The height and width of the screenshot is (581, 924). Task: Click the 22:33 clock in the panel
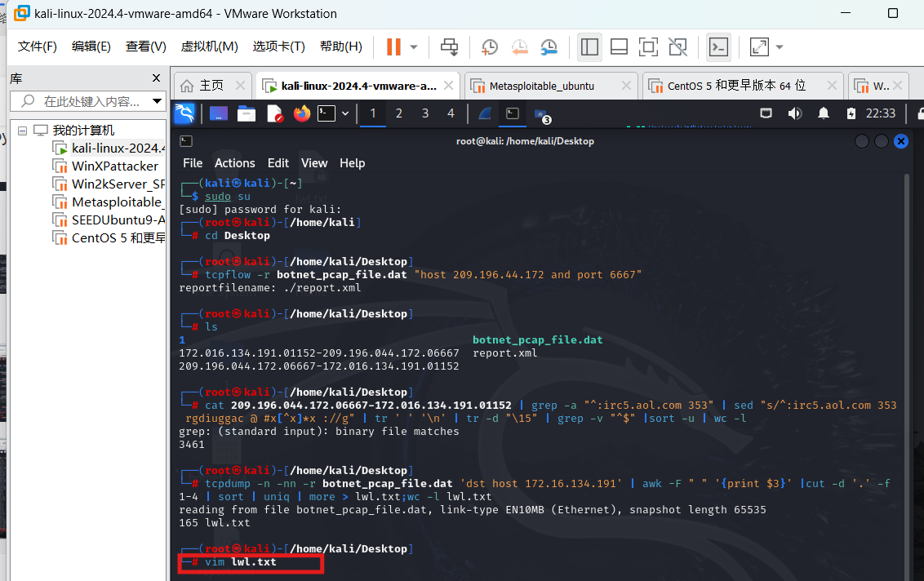(881, 113)
